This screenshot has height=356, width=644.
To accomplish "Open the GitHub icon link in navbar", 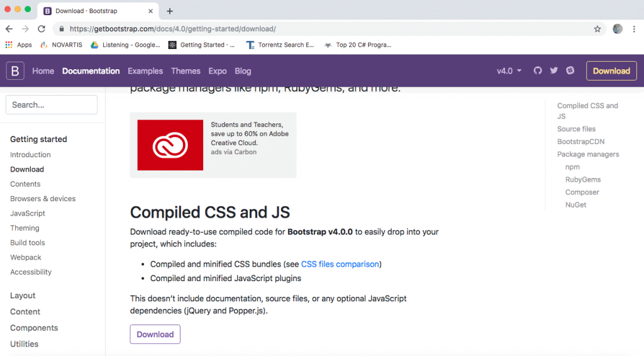I will click(x=538, y=70).
